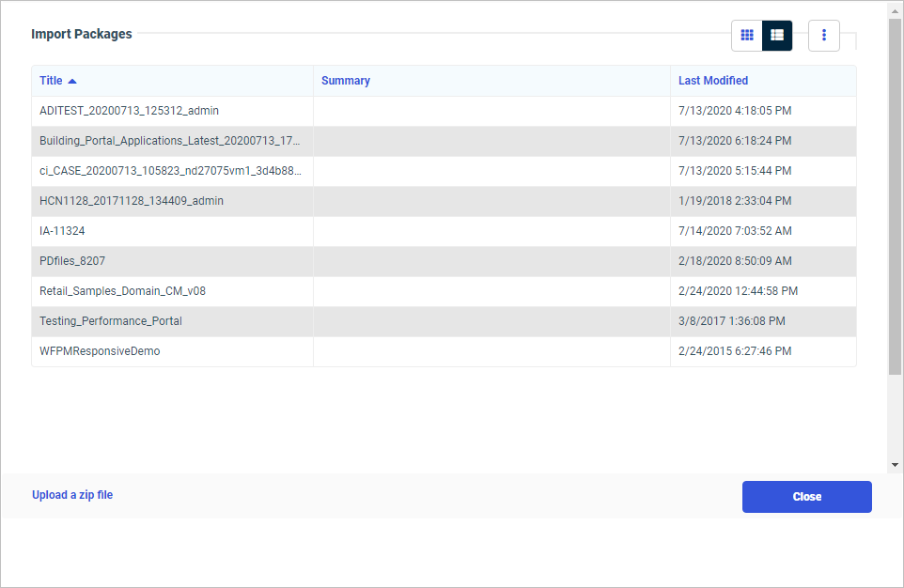Viewport: 904px width, 588px height.
Task: Sort packages by Last Modified column
Action: tap(713, 80)
